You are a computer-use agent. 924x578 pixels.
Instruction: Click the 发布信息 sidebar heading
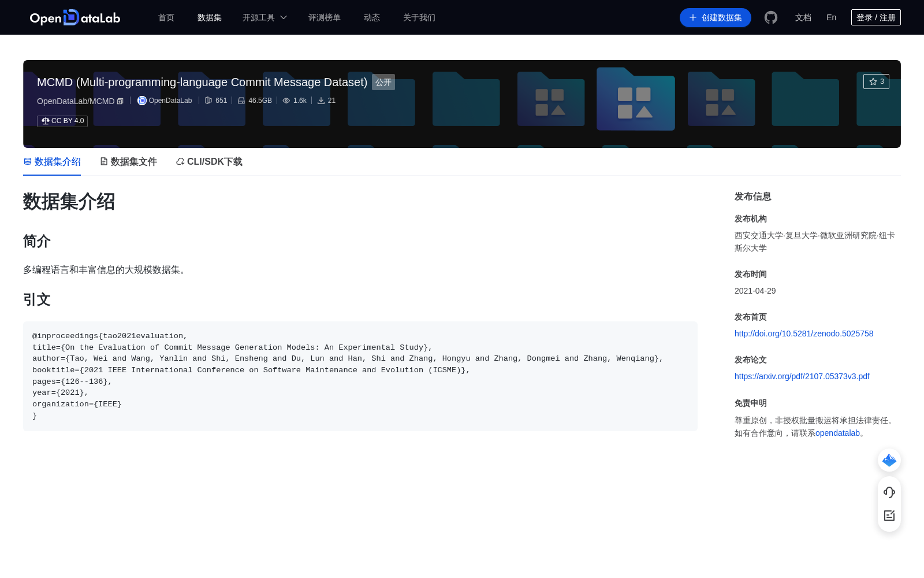(753, 197)
